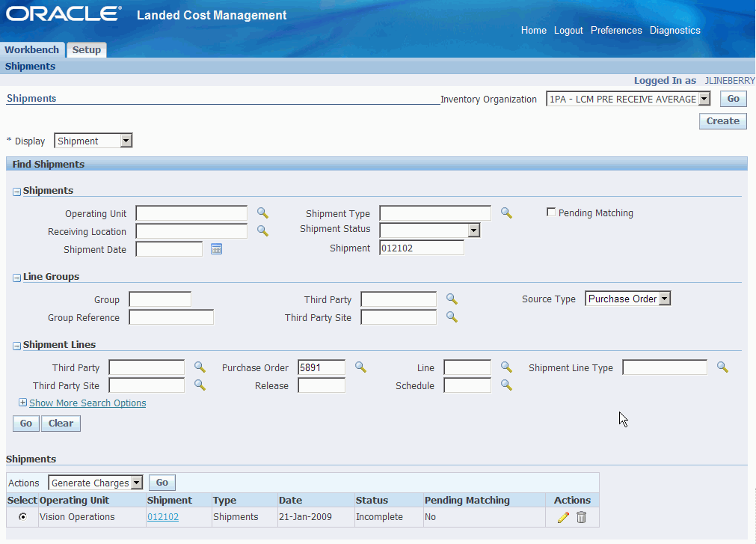Screen dimensions: 756x544
Task: Select the Vision Operations row radio button
Action: point(22,516)
